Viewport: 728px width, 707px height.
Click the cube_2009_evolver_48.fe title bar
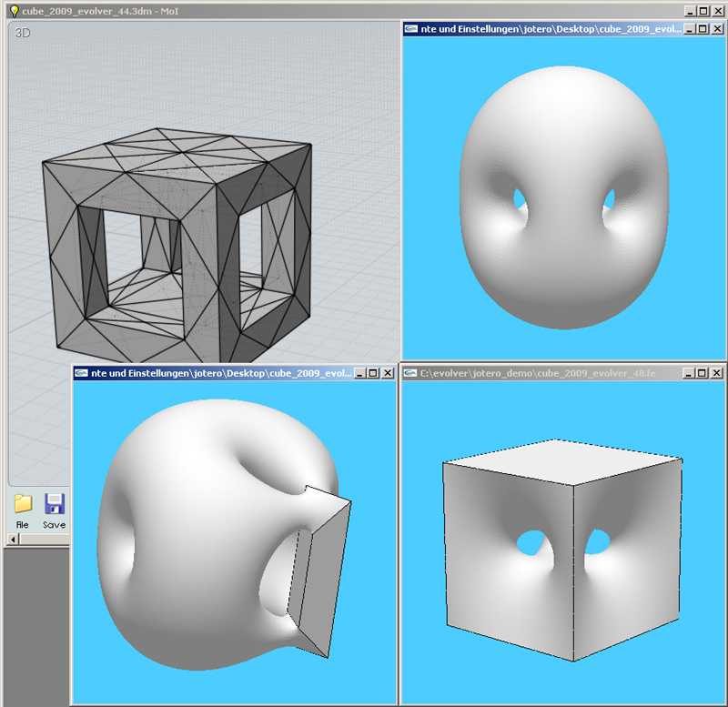coord(546,373)
